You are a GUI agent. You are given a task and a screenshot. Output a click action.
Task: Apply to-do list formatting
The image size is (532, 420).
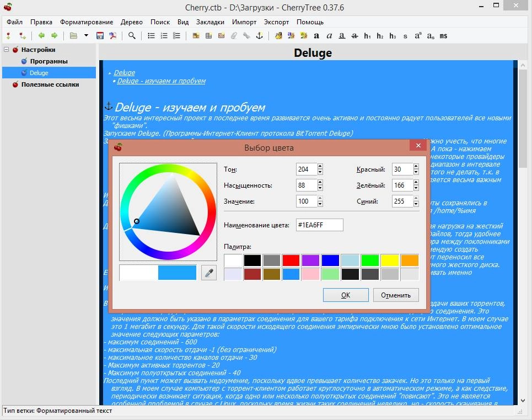(x=177, y=36)
